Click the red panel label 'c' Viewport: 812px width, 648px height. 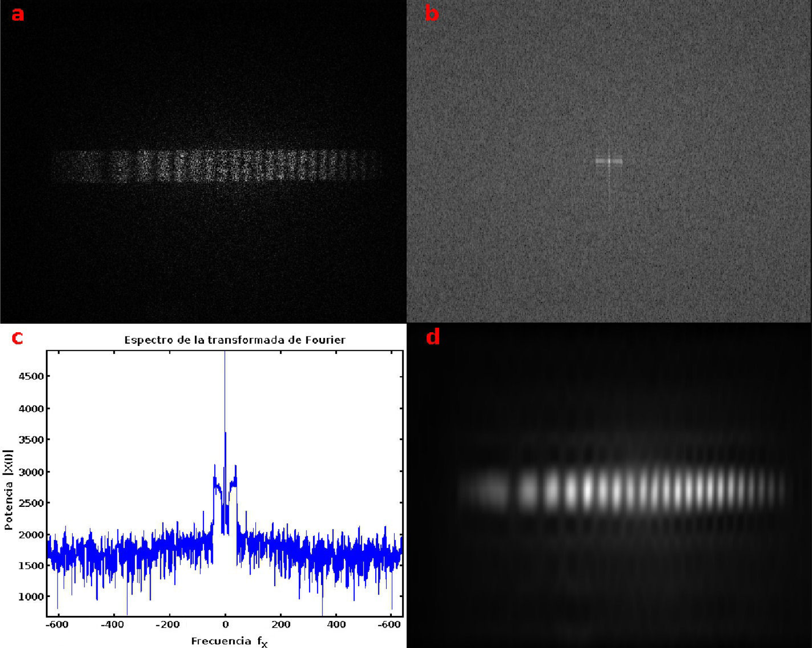point(17,338)
